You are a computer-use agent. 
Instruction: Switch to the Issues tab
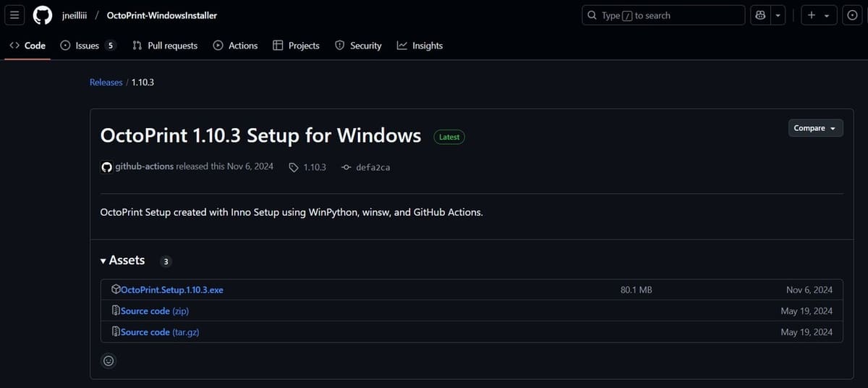88,46
